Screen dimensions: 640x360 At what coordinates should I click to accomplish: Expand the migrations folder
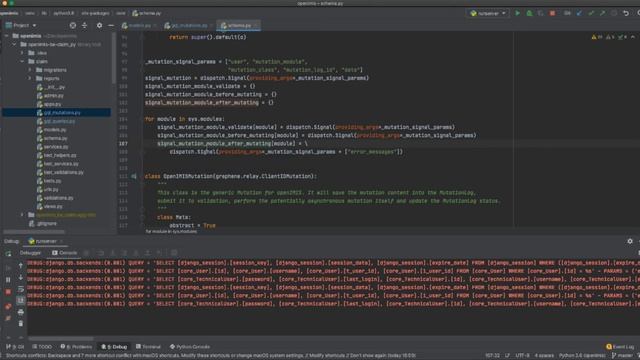30,70
